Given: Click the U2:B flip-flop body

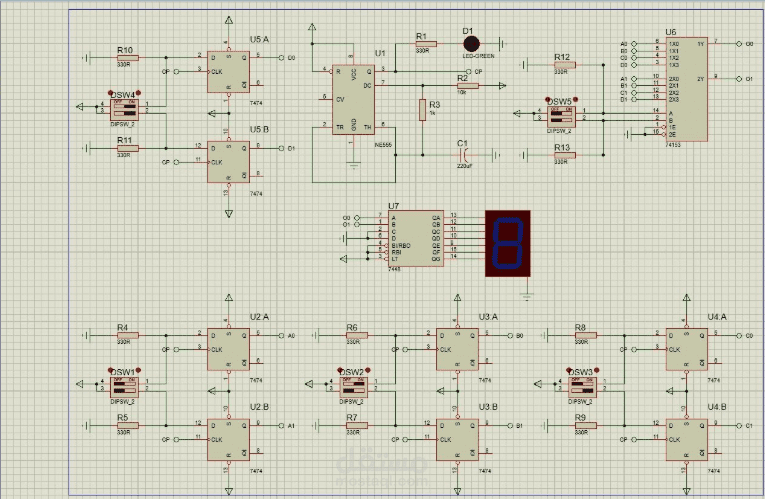Looking at the screenshot, I should coord(228,439).
